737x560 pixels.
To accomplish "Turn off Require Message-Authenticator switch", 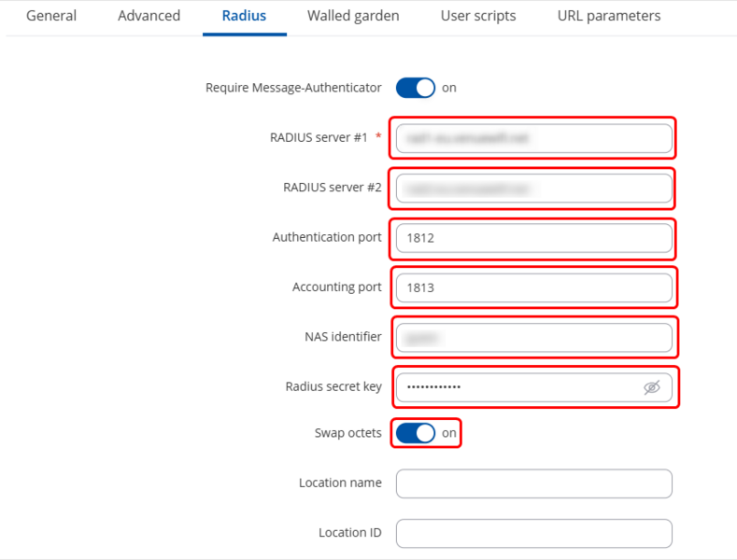I will point(416,88).
